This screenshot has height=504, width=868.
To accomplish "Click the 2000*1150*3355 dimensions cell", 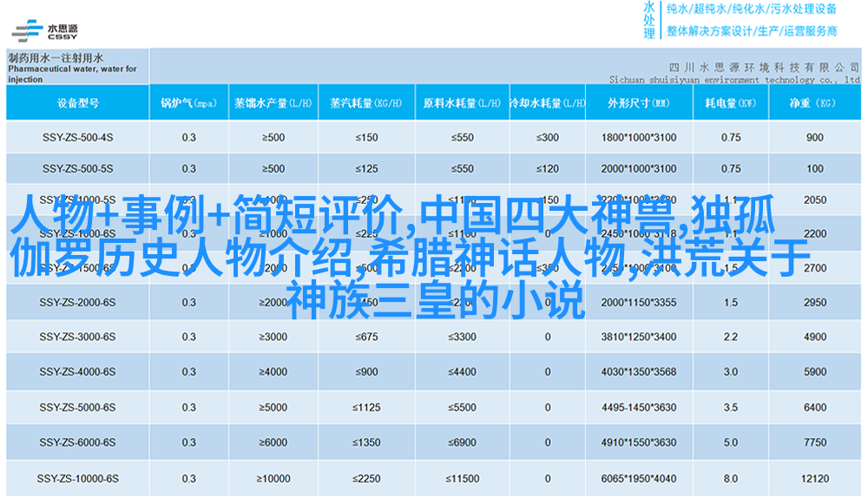I will click(x=639, y=303).
